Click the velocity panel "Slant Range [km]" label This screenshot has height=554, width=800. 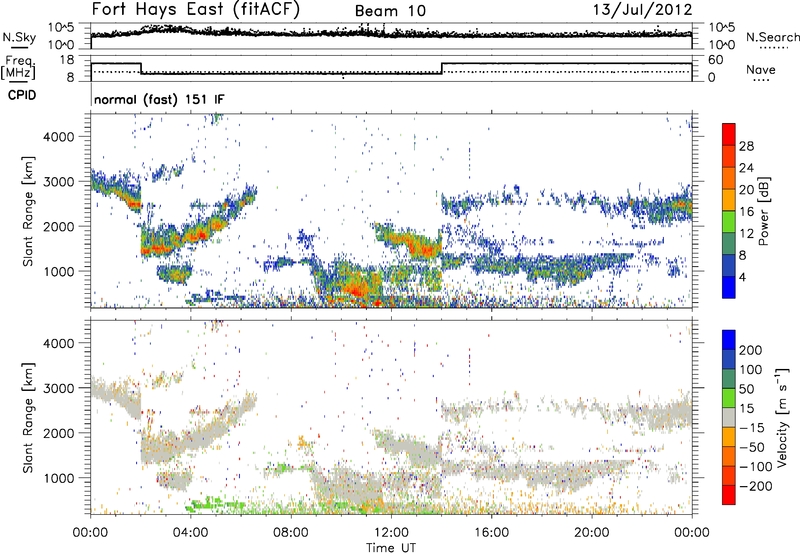[28, 418]
